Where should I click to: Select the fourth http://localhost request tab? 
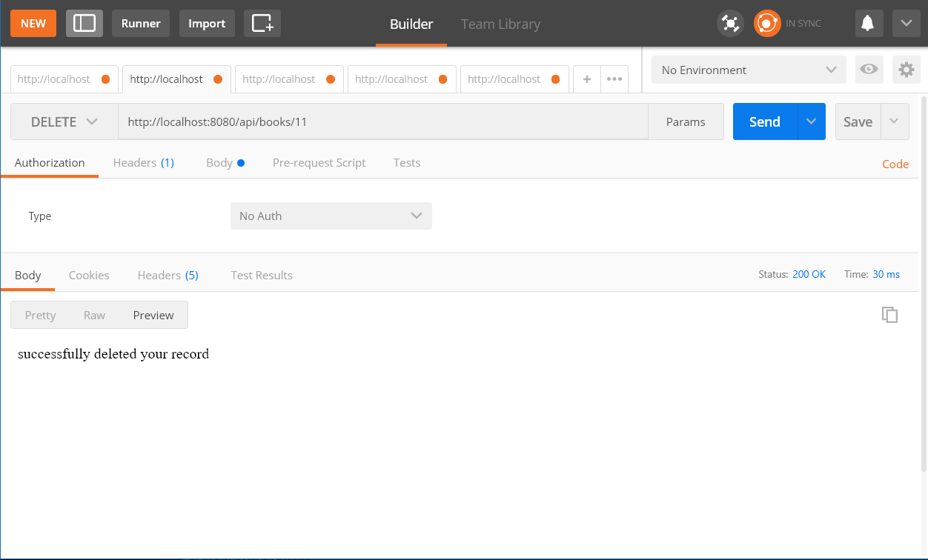(402, 79)
